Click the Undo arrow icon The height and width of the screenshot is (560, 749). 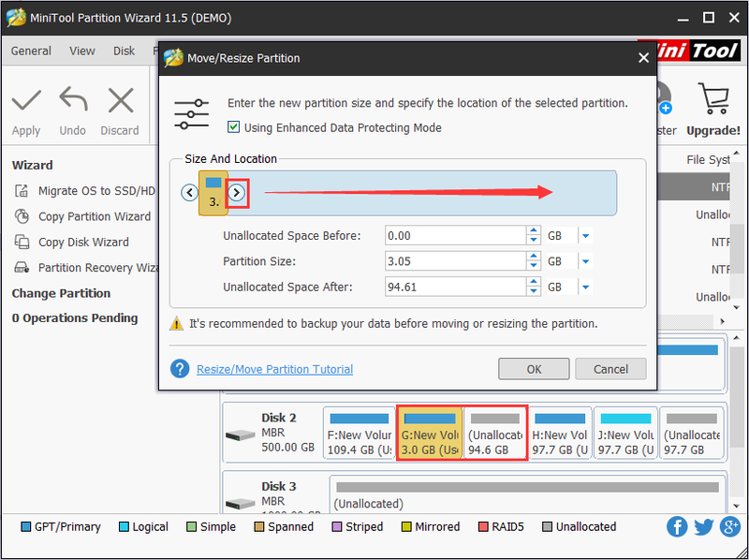pyautogui.click(x=73, y=99)
